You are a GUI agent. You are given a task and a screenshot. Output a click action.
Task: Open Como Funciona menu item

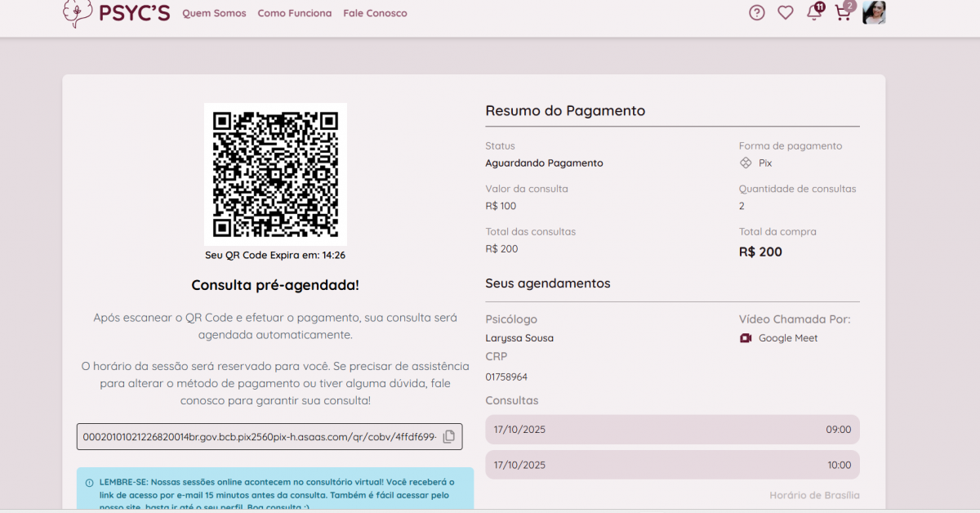click(x=295, y=13)
